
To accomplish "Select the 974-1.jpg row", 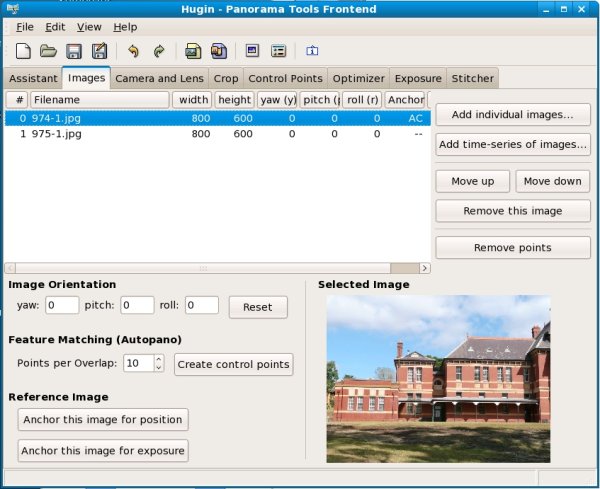I will 217,118.
